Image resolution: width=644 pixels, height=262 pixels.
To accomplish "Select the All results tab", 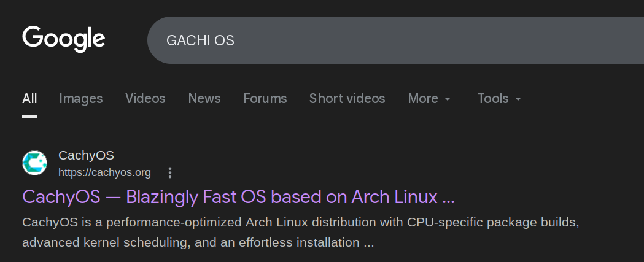I will point(29,99).
